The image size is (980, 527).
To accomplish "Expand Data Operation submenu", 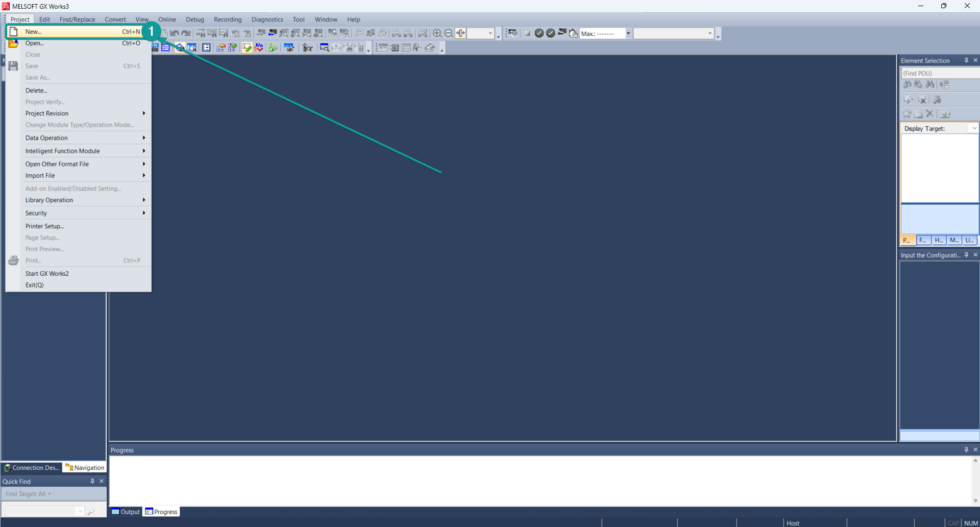I will (x=78, y=138).
